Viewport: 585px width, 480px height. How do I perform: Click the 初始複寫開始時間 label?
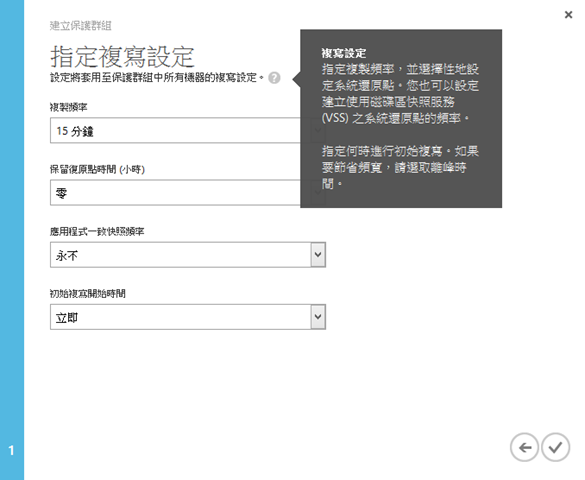pyautogui.click(x=88, y=294)
